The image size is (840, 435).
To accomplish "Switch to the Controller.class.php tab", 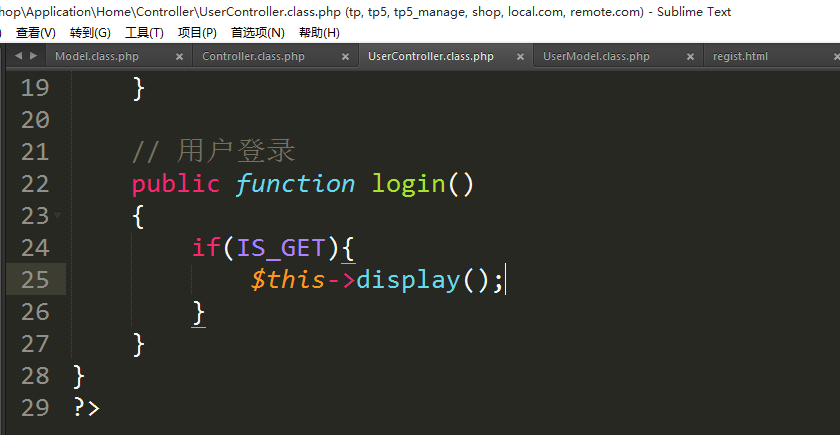I will (x=253, y=57).
